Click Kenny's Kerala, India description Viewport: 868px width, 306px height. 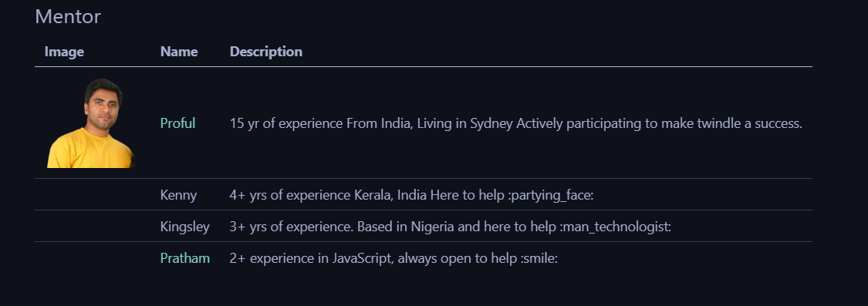(411, 195)
